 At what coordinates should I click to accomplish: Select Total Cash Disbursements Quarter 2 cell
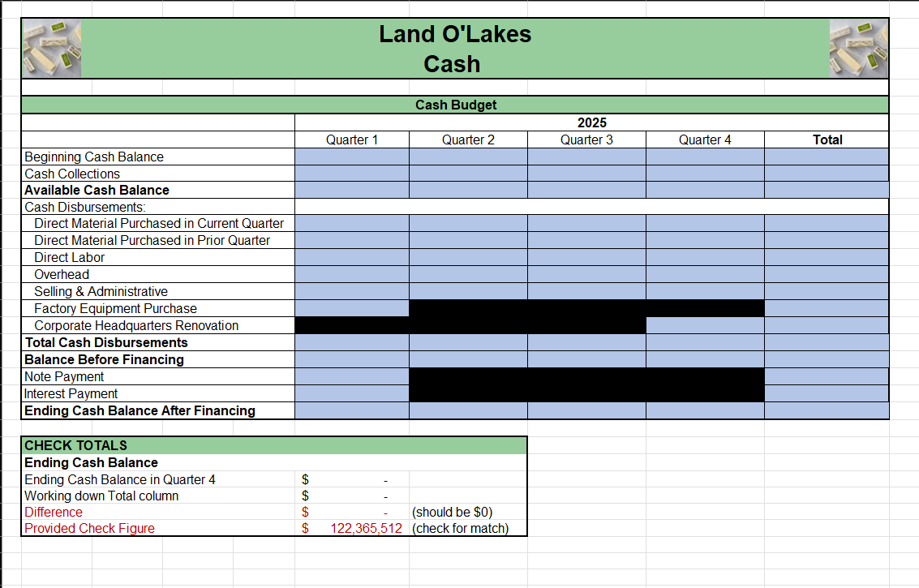(x=468, y=342)
